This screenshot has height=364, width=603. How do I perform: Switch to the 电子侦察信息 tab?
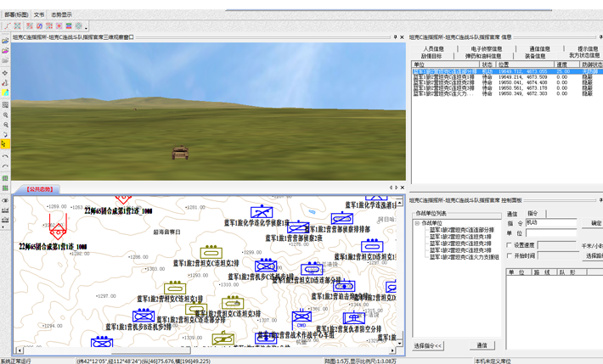tap(486, 49)
